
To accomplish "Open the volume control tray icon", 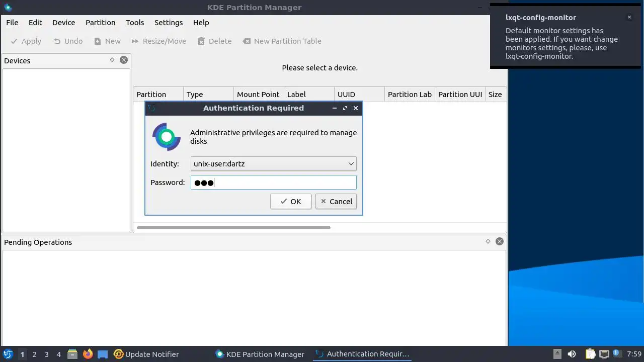I will pyautogui.click(x=572, y=354).
